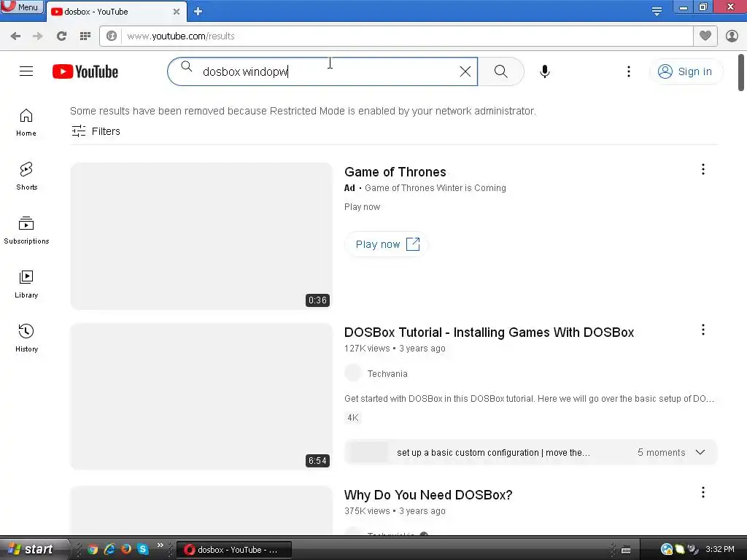Viewport: 747px width, 560px height.
Task: Open options menu for DOSBox Tutorial video
Action: 703,330
